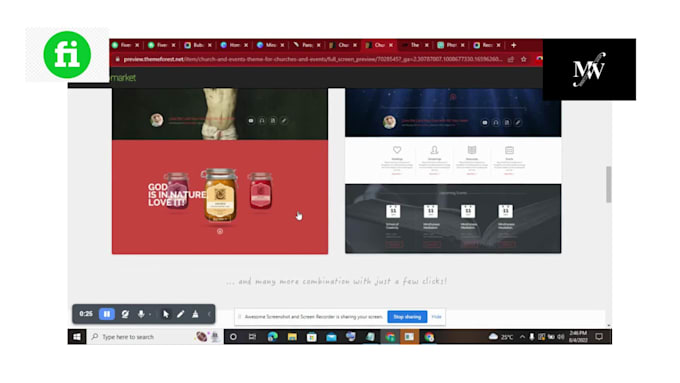
Task: Open the Windows notification center
Action: 599,337
